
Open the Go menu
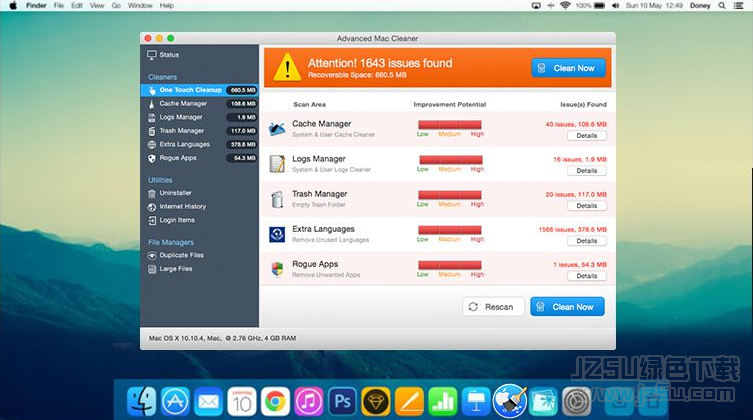click(x=116, y=6)
